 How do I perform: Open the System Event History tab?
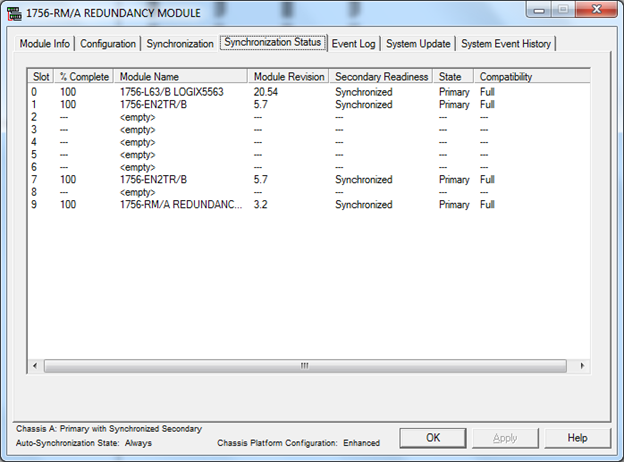506,44
